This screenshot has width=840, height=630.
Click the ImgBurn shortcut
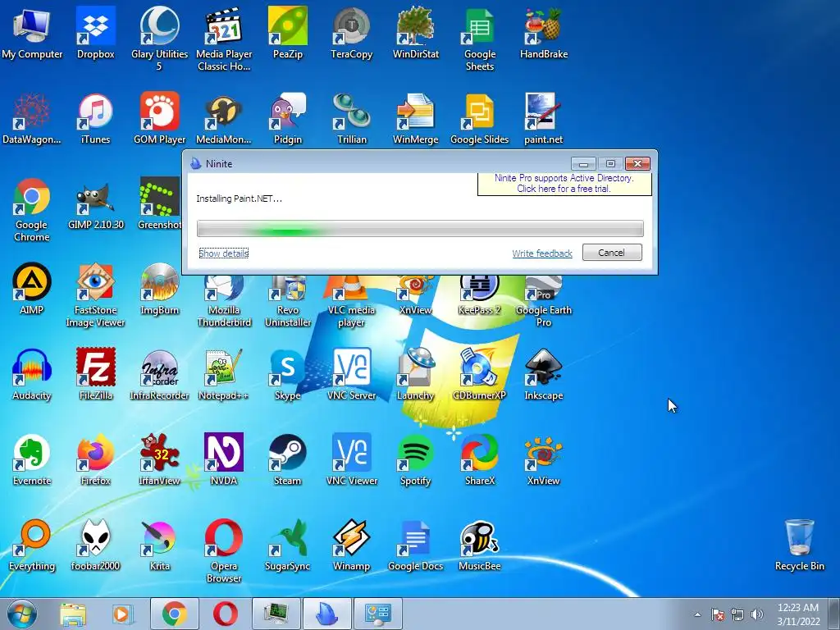(x=159, y=289)
